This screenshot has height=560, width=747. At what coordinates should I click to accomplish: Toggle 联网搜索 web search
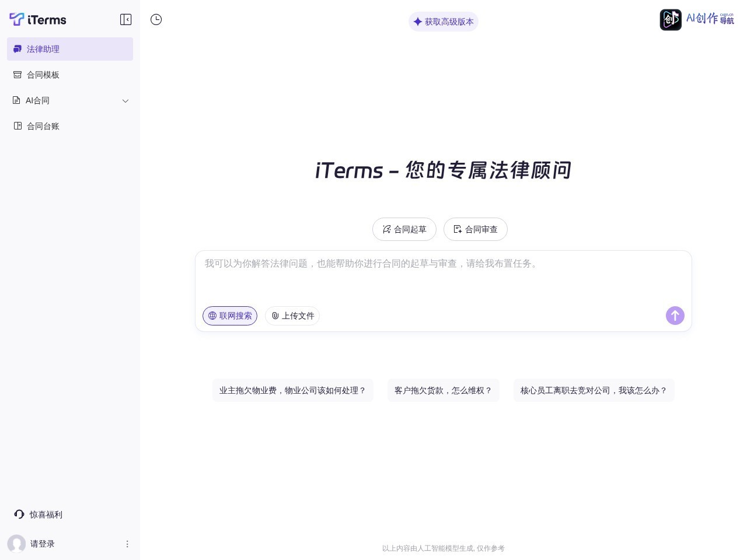coord(230,316)
